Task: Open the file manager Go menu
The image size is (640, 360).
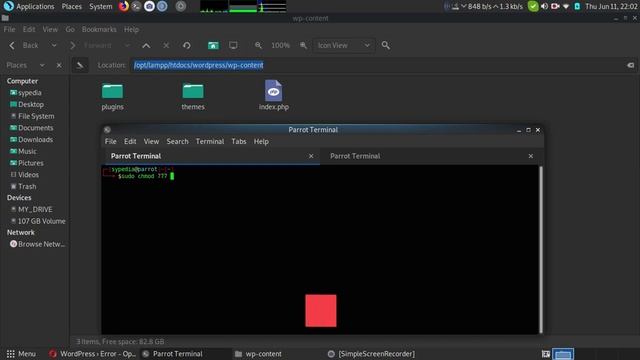Action: click(70, 29)
